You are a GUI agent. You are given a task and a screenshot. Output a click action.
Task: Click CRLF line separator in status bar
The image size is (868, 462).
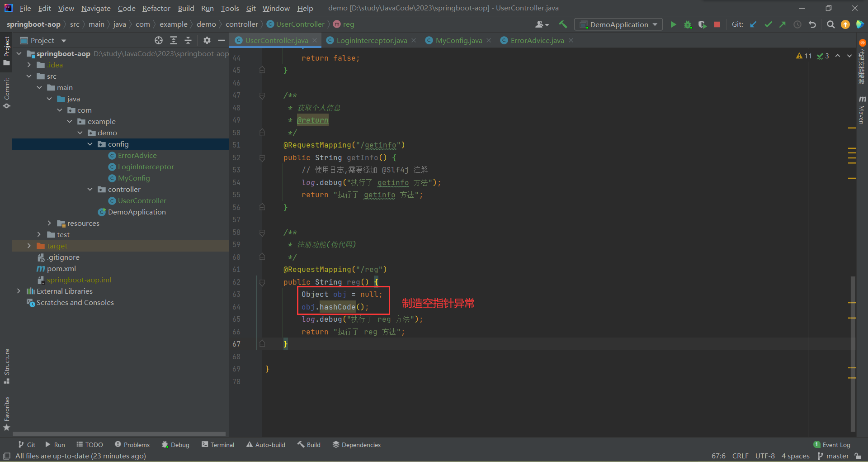pyautogui.click(x=740, y=456)
